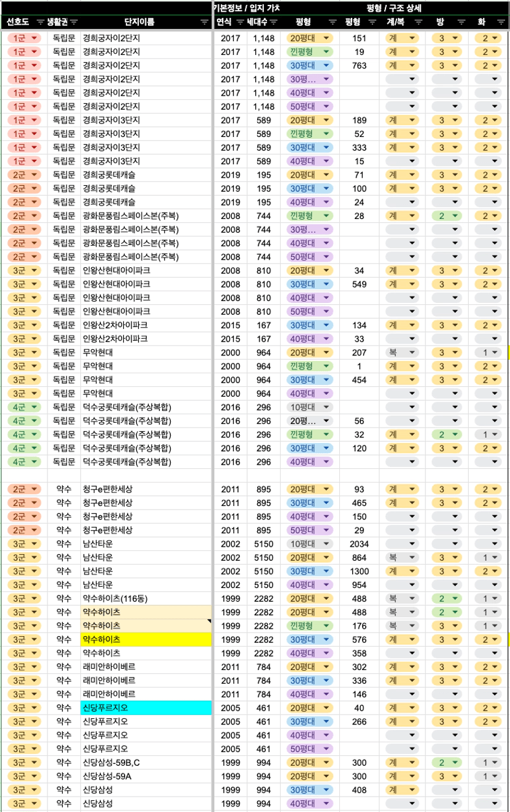Open the 50평대 chip in the 청구e편한세상 row
The height and width of the screenshot is (812, 510).
310,530
